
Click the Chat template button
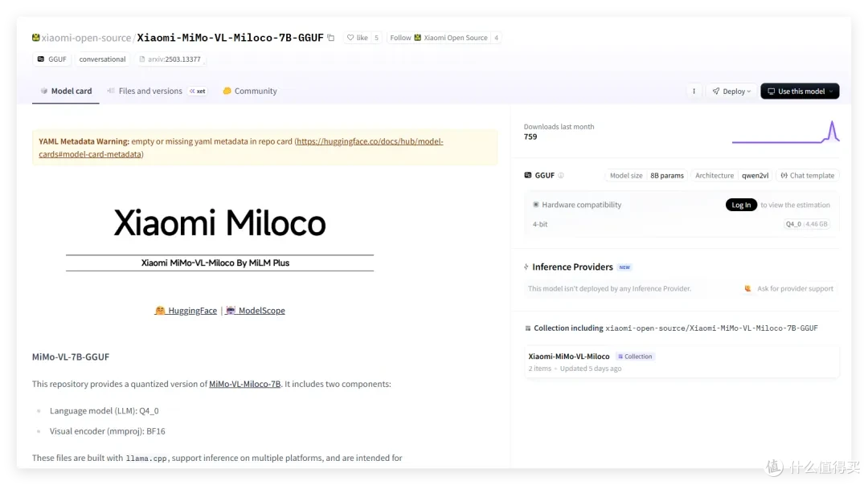[807, 175]
